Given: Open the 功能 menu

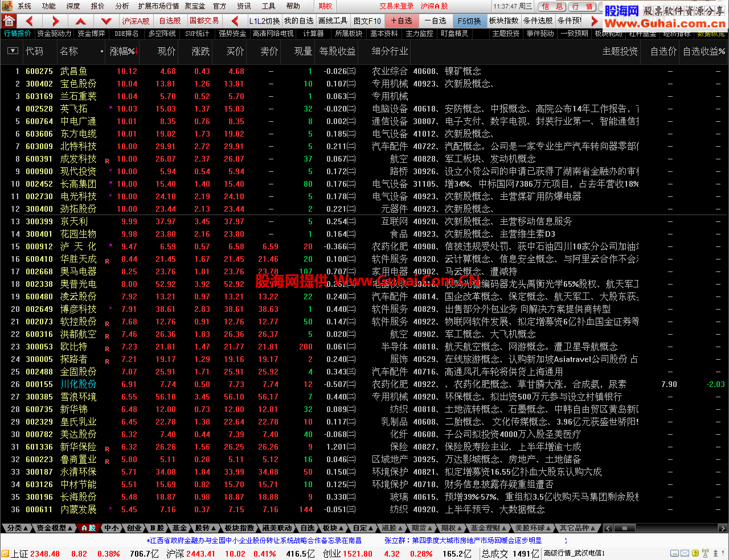Looking at the screenshot, I should coord(49,6).
